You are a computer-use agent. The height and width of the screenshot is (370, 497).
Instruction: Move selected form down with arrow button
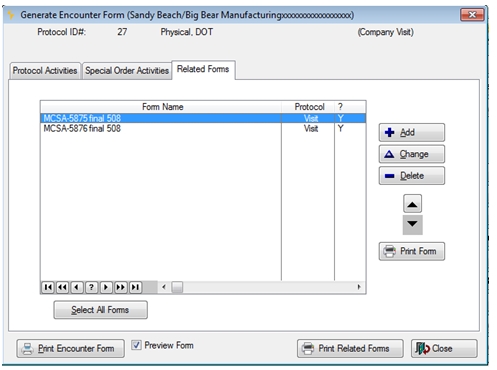click(x=413, y=225)
